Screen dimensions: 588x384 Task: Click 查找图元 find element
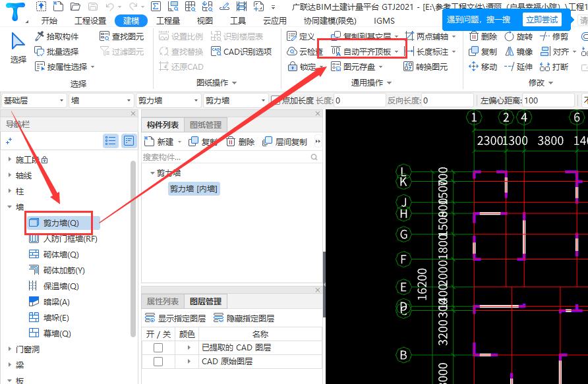coord(122,36)
